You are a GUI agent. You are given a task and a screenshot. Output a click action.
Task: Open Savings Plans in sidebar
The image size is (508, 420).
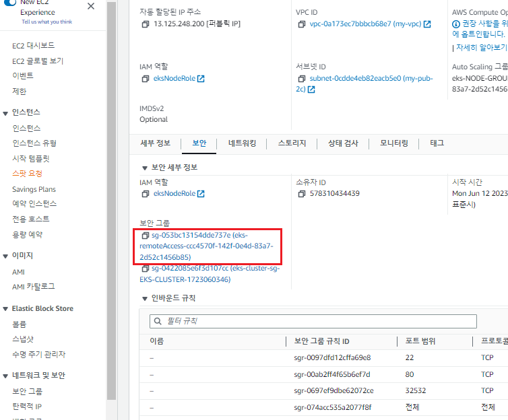(x=34, y=189)
